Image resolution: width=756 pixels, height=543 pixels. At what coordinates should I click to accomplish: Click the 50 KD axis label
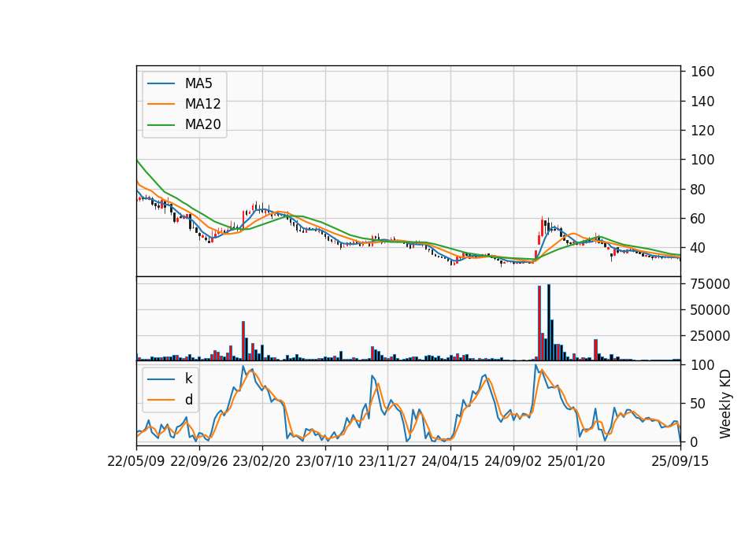point(699,403)
